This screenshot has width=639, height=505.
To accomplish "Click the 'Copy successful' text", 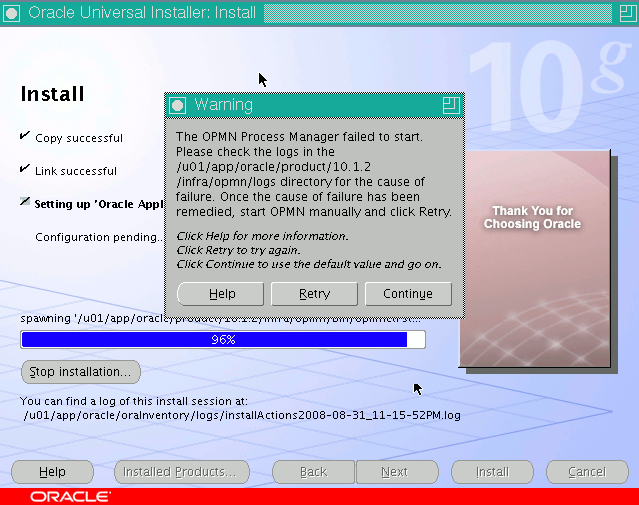I will click(x=79, y=138).
